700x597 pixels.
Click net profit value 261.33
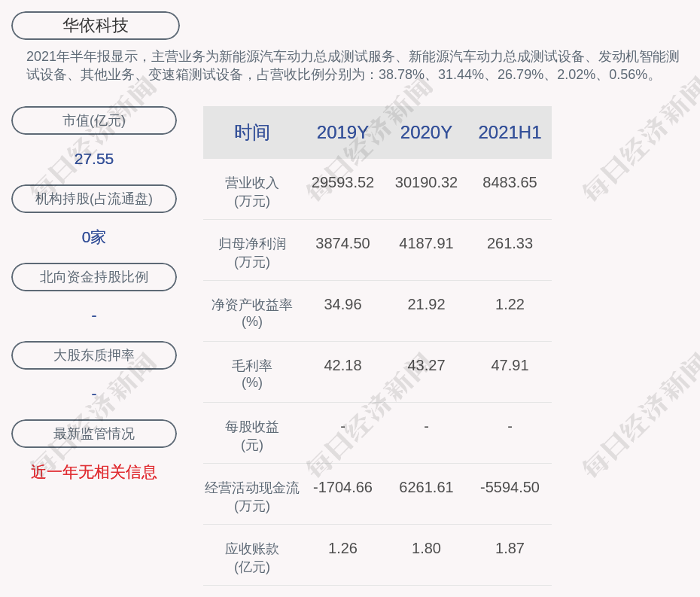click(510, 243)
